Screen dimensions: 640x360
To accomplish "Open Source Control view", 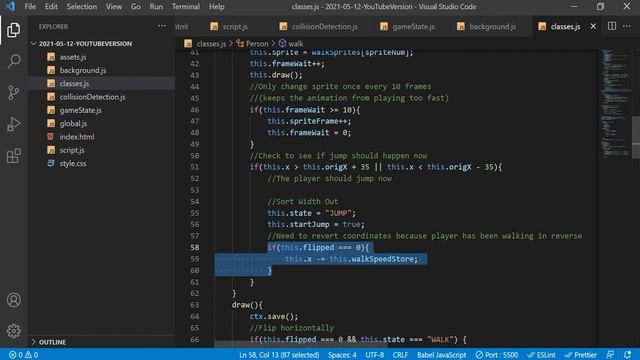I will 13,93.
